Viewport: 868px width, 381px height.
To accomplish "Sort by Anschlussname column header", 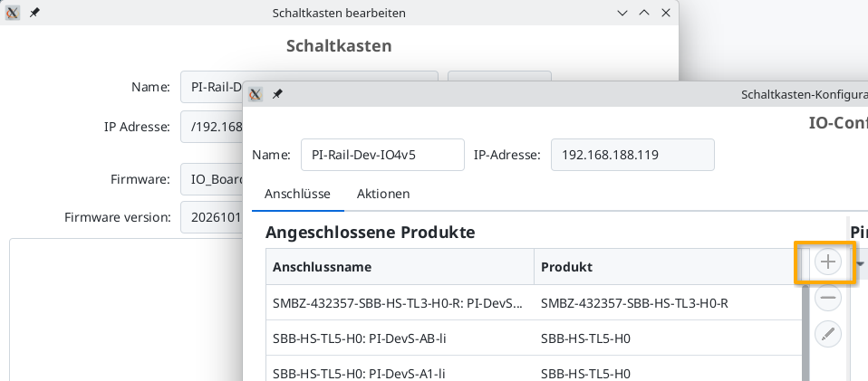I will click(x=400, y=267).
